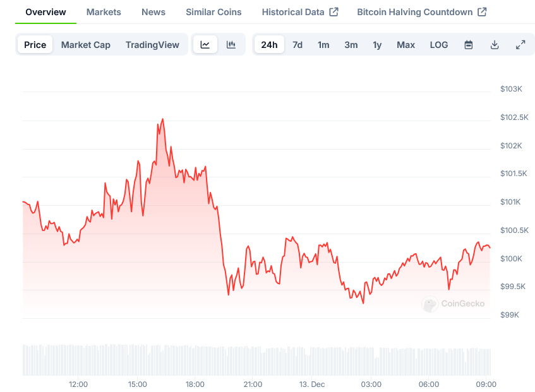
Task: Select the 7d time range
Action: pos(298,45)
